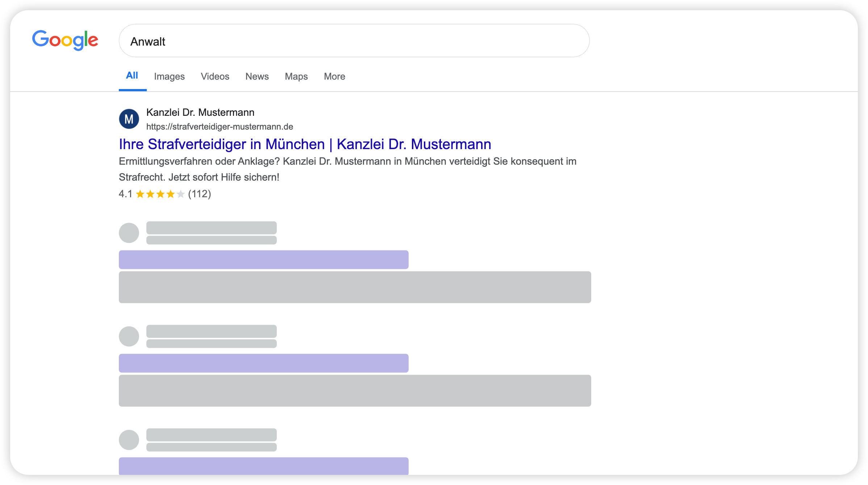This screenshot has width=868, height=485.
Task: Go to the News tab
Action: [x=257, y=76]
